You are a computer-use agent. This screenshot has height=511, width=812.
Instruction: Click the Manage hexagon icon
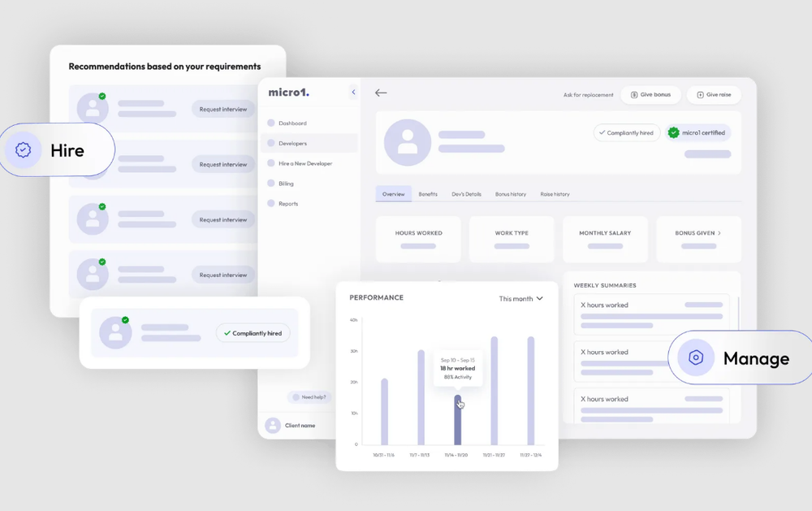(x=696, y=357)
